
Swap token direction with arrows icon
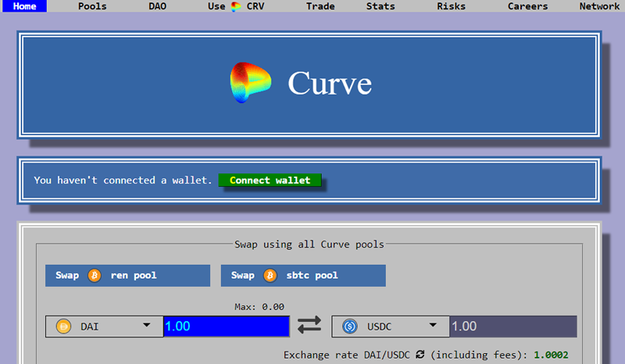coord(309,325)
